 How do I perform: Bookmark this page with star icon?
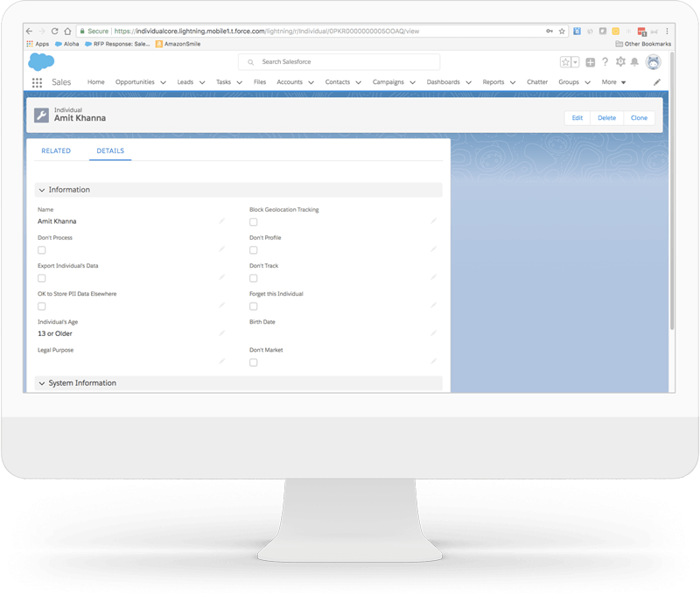[x=562, y=31]
